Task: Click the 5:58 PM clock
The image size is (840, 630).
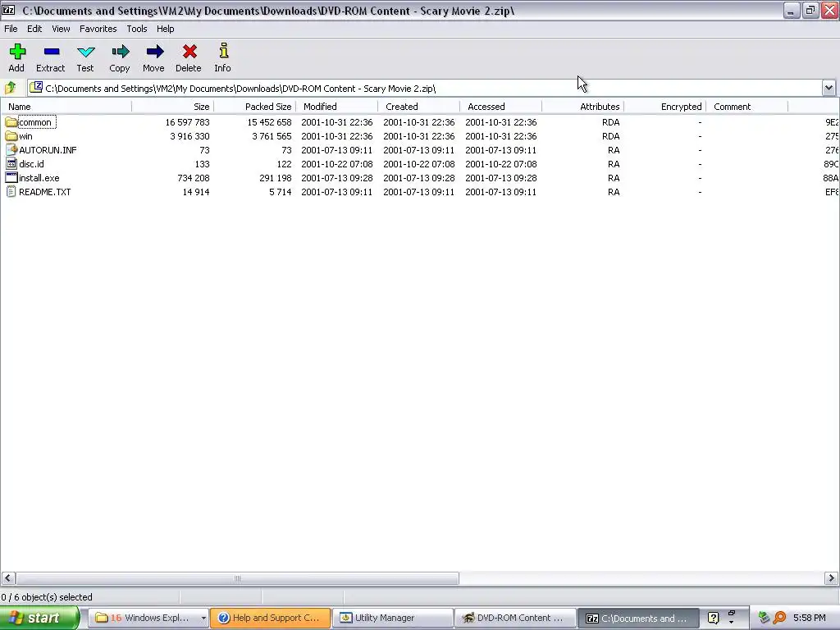Action: (x=810, y=618)
